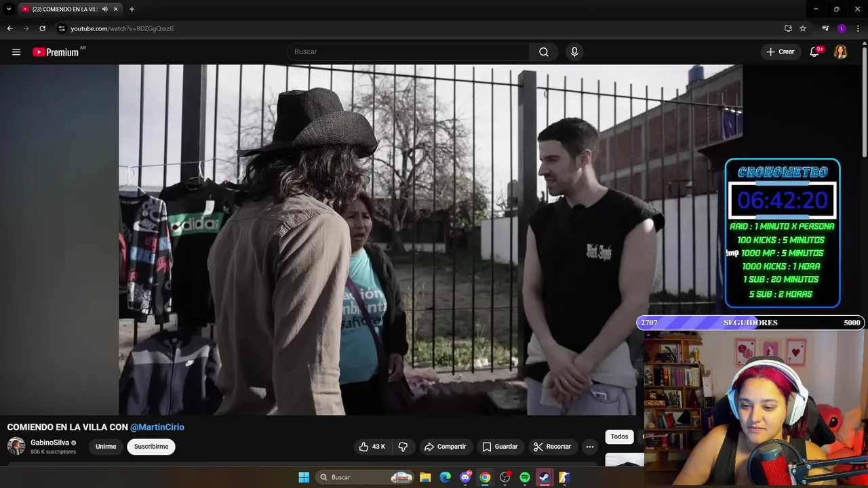Click the Recortar button

point(552,447)
